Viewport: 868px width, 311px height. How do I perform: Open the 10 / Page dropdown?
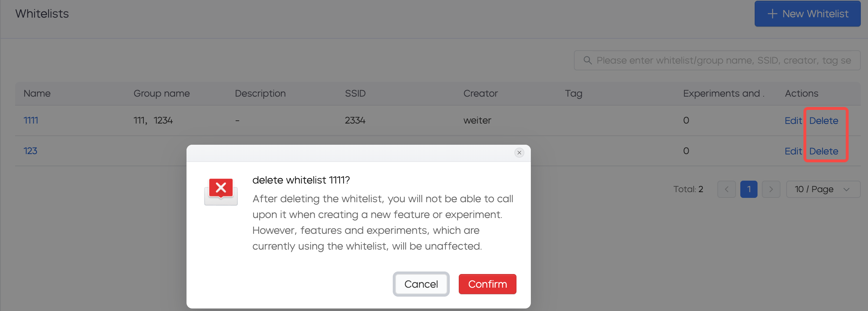(823, 189)
